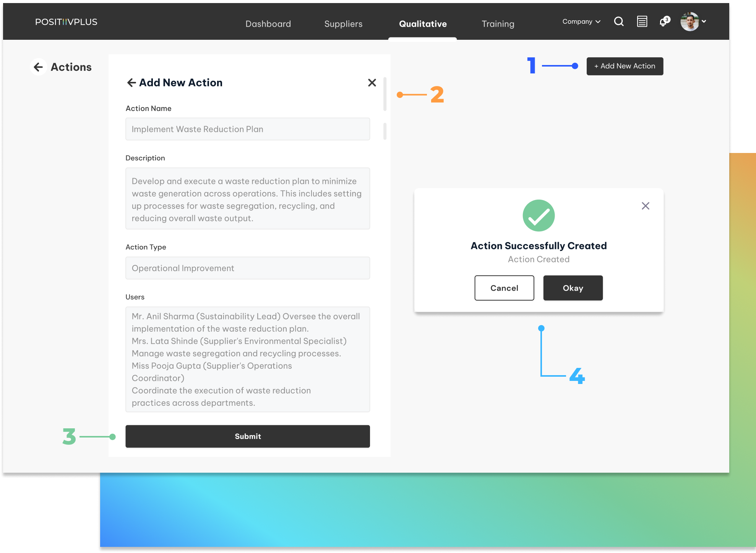This screenshot has width=756, height=553.
Task: Open the Action Type selector
Action: point(247,268)
